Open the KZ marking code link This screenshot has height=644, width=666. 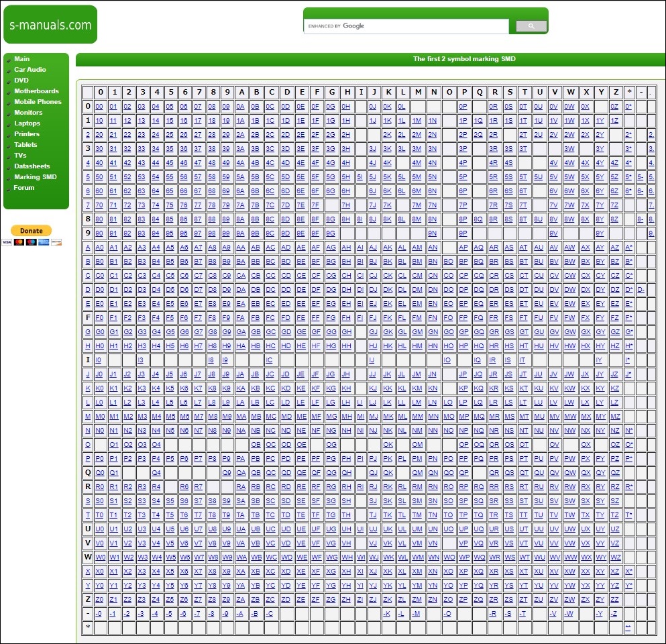(614, 388)
